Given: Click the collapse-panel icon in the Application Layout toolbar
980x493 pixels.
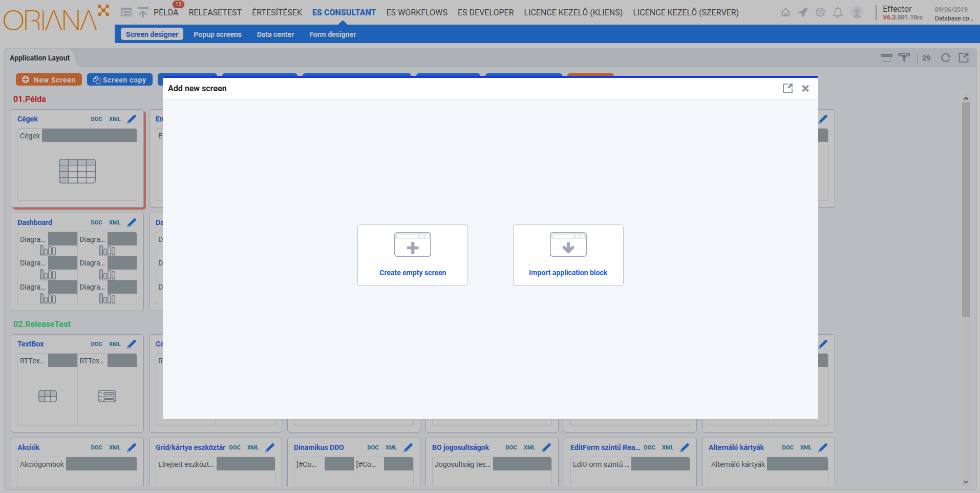Looking at the screenshot, I should click(886, 58).
